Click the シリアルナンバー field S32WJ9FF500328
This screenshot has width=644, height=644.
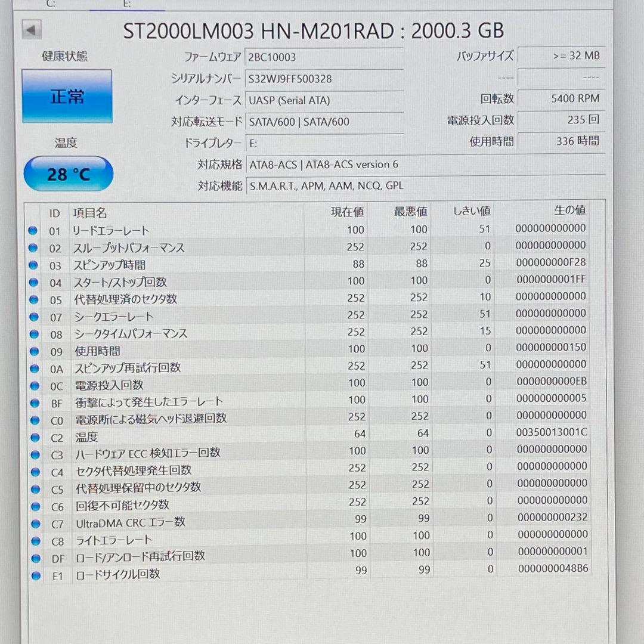[x=325, y=78]
